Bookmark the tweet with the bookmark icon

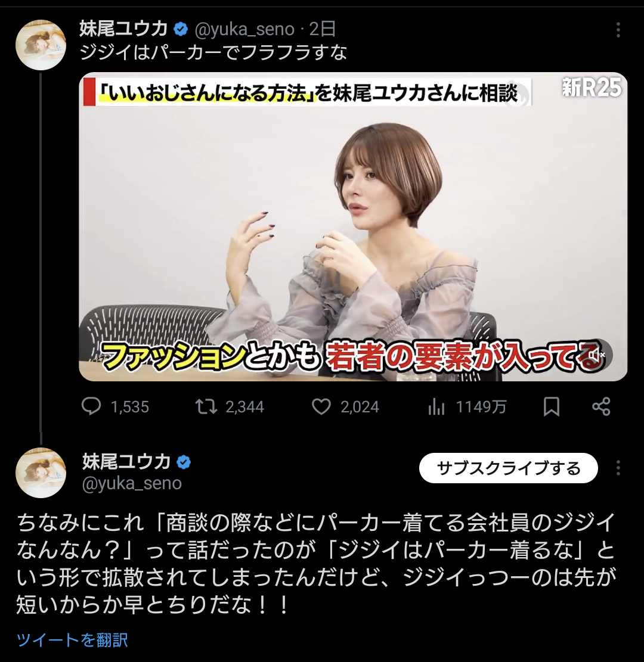pos(552,406)
